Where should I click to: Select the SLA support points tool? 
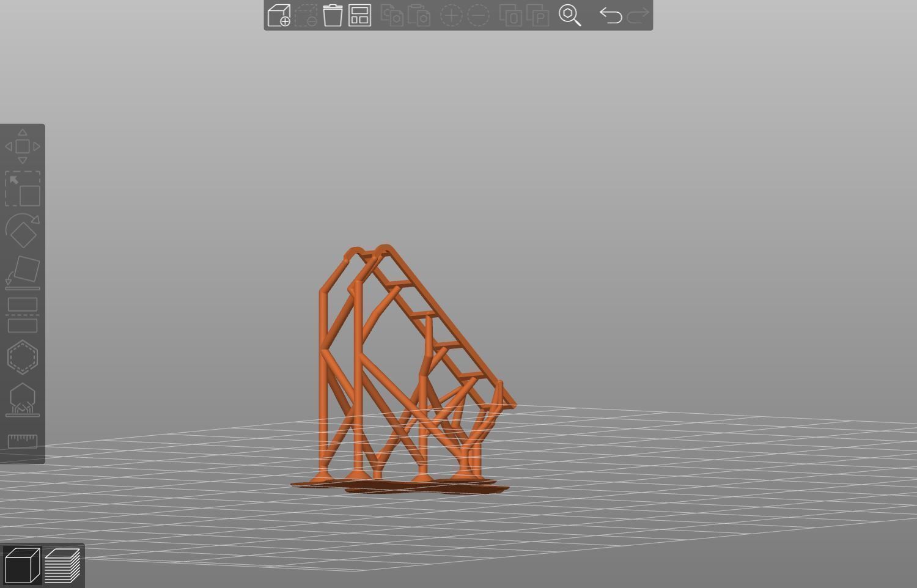(23, 400)
